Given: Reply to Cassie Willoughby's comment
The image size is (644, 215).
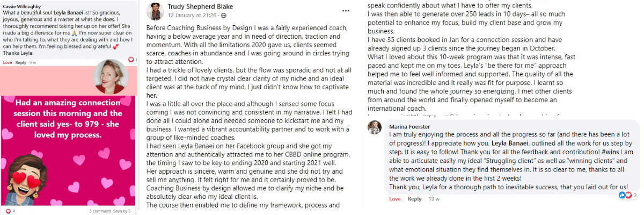Looking at the screenshot, I should pyautogui.click(x=20, y=62).
